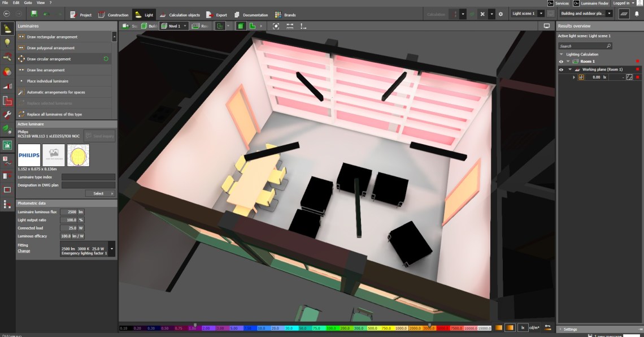Open the calculation settings gear icon

coord(501,14)
